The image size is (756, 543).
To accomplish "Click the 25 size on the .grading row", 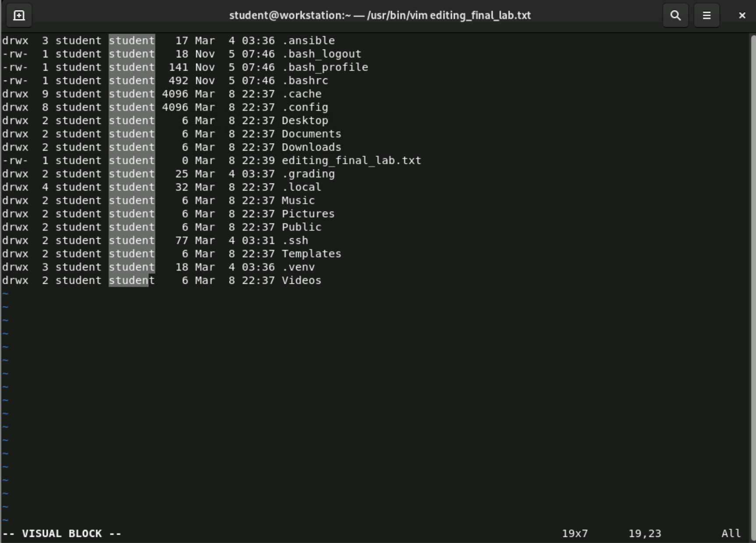I will (182, 174).
